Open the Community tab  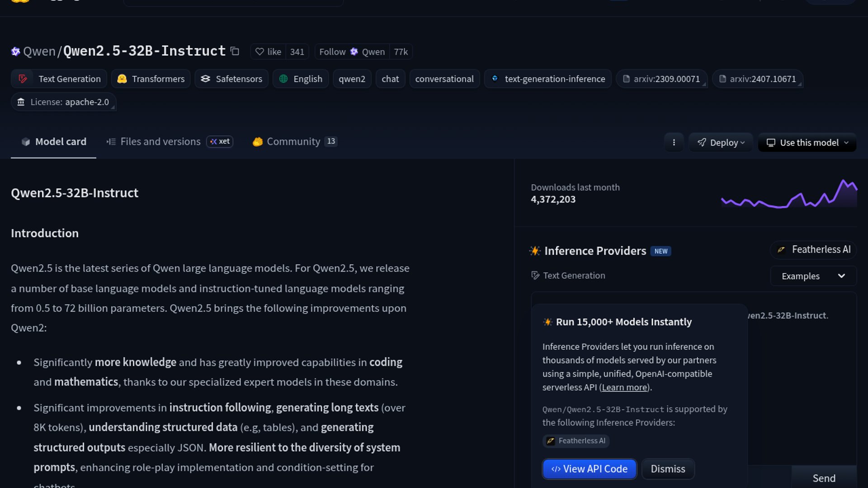pyautogui.click(x=293, y=142)
